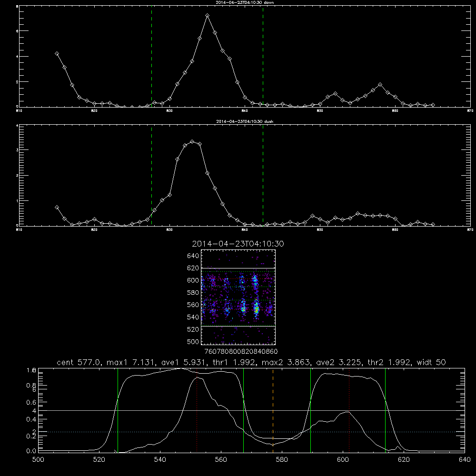Click the first diamond marker of the dawn curve
Image resolution: width=476 pixels, height=476 pixels.
57,53
